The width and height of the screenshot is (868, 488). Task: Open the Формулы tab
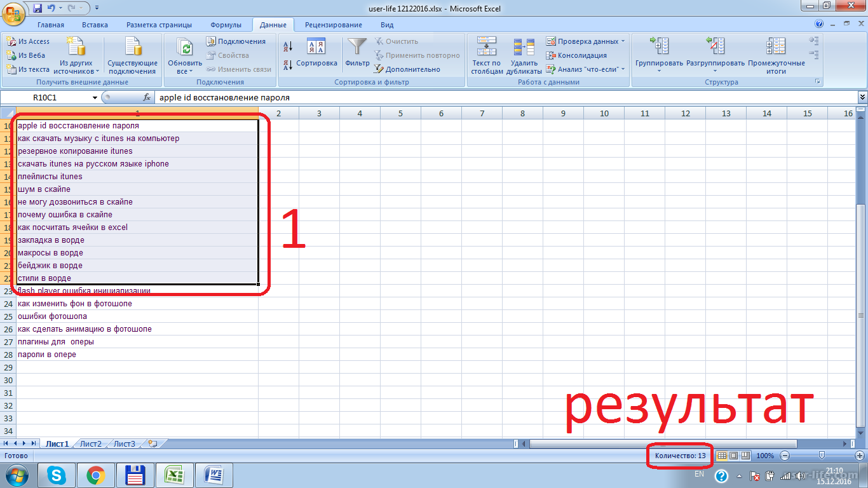tap(226, 25)
